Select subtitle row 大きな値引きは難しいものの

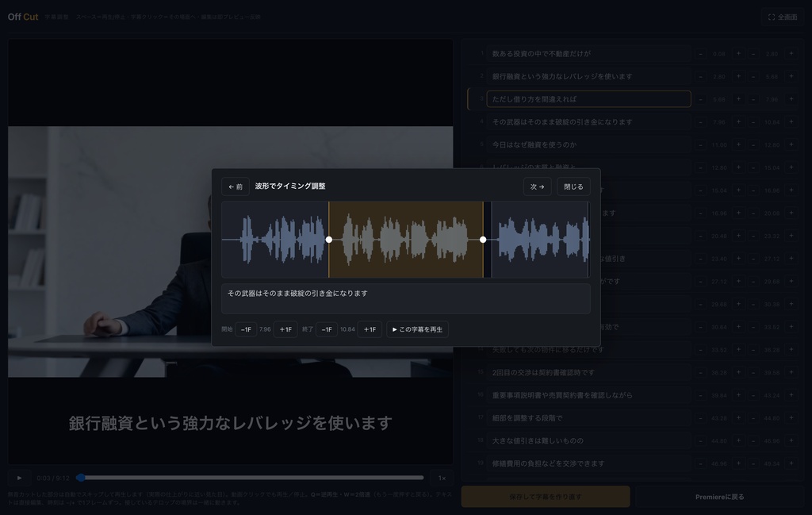[588, 440]
